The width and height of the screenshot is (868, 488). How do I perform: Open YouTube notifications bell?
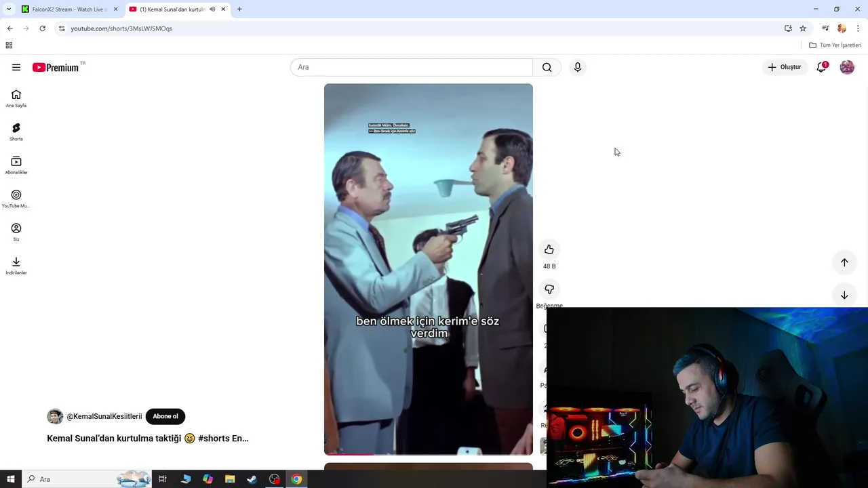pyautogui.click(x=821, y=67)
